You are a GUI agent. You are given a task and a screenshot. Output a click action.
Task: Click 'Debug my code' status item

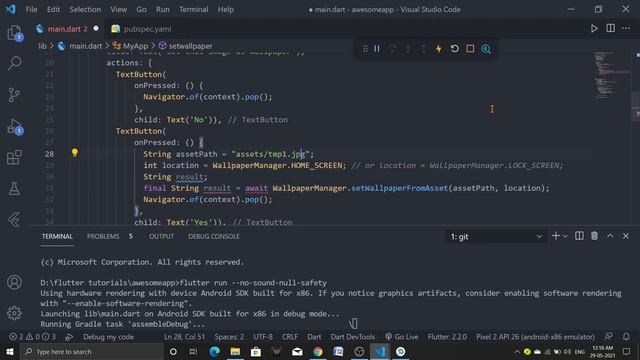pos(108,337)
